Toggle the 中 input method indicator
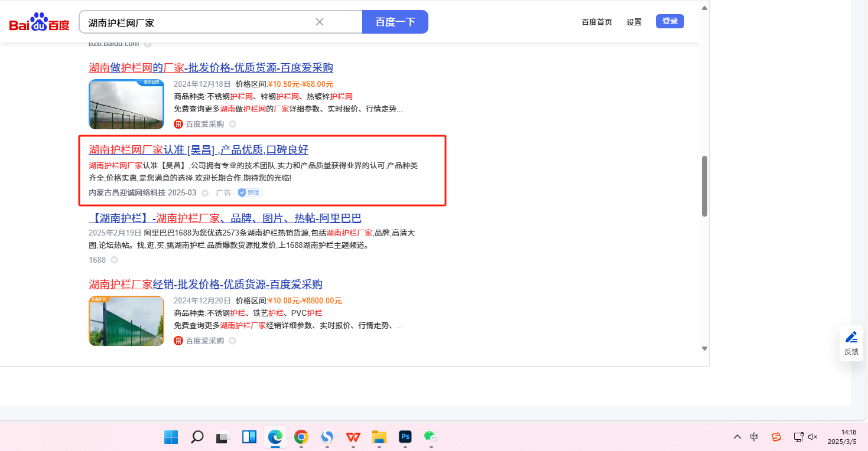This screenshot has height=451, width=868. pos(755,437)
